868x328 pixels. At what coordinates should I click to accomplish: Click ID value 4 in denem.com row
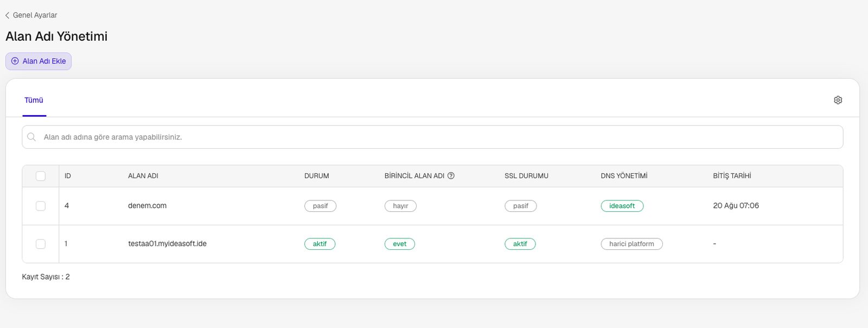tap(67, 206)
